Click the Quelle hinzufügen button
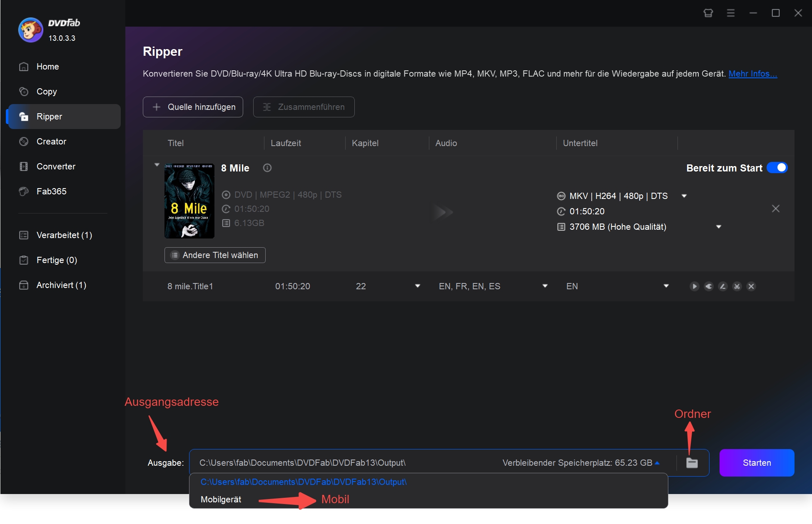 pos(193,107)
